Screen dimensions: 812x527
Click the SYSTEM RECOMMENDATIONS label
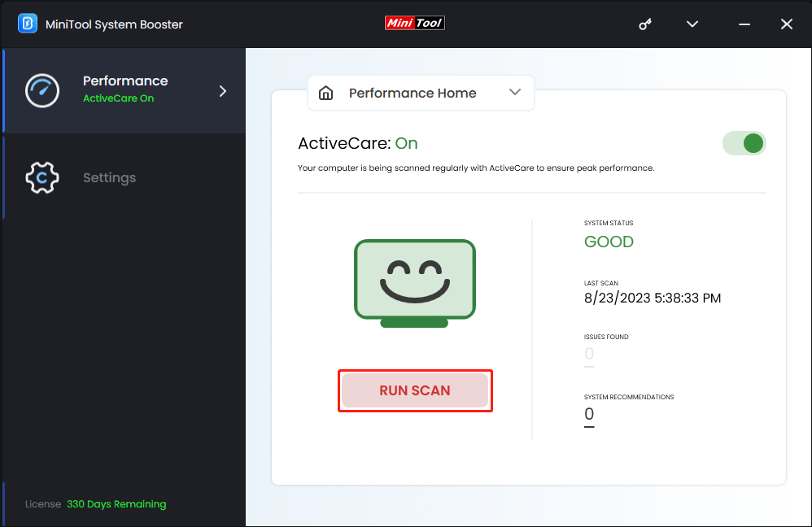point(629,397)
